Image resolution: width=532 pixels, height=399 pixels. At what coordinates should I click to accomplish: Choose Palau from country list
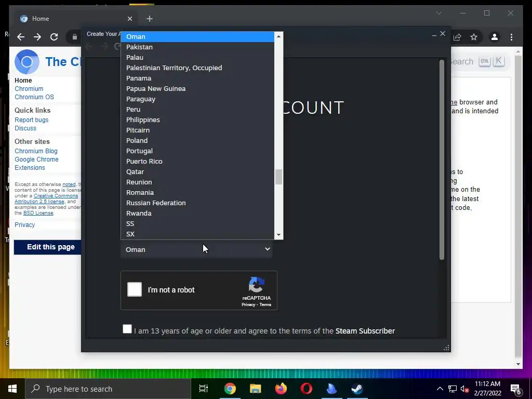pyautogui.click(x=197, y=57)
